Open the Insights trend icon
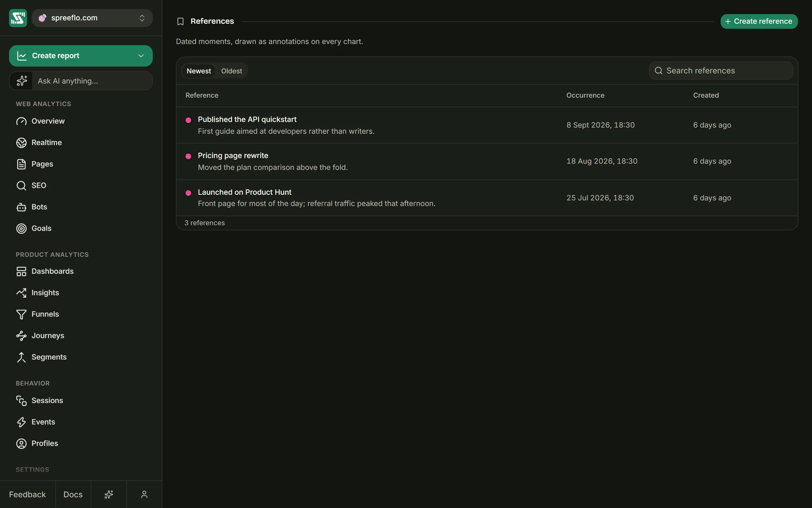The width and height of the screenshot is (812, 508). coord(21,293)
